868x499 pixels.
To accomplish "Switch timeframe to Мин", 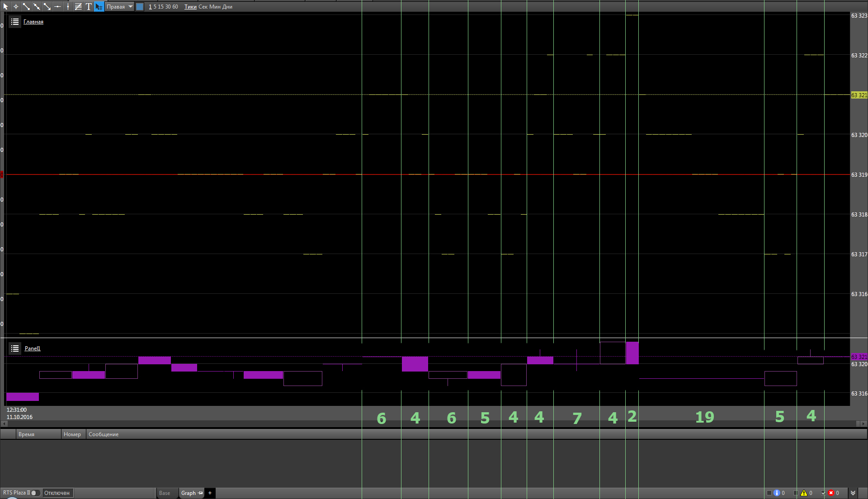I will point(215,7).
